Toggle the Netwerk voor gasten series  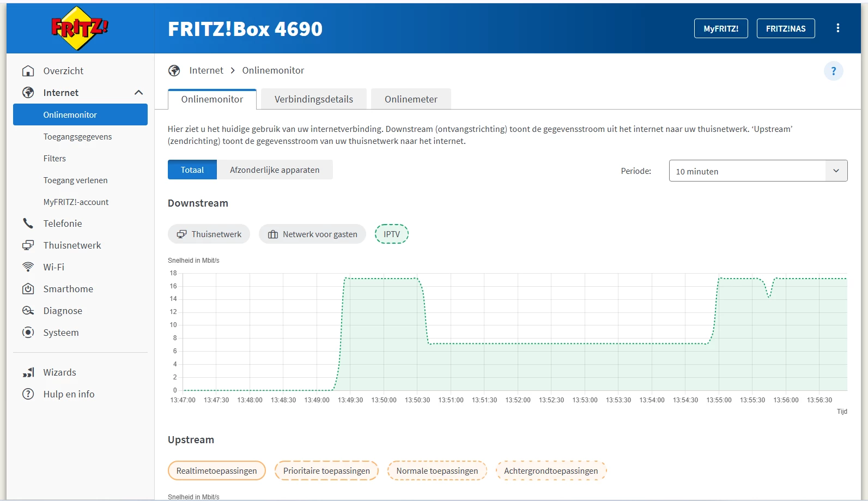tap(312, 234)
